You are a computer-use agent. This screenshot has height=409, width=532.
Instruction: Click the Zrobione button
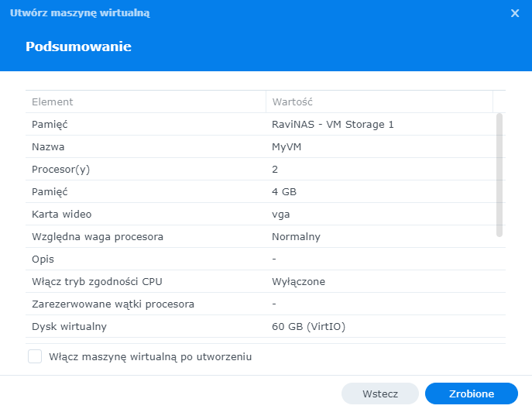[472, 394]
